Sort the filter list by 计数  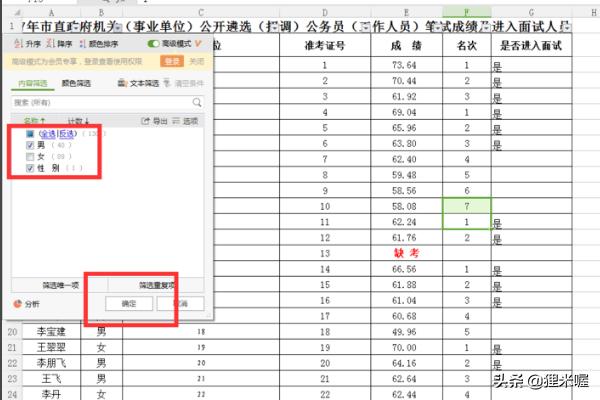click(78, 121)
